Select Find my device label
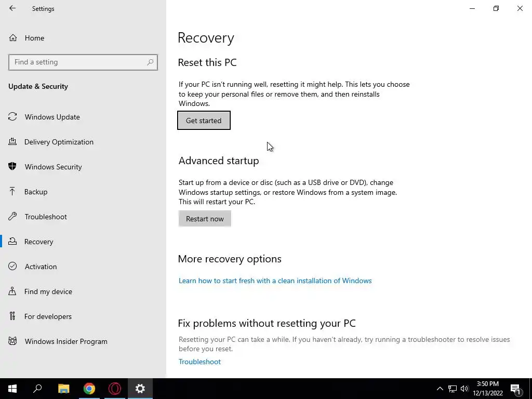Viewport: 532px width, 399px height. pos(48,291)
